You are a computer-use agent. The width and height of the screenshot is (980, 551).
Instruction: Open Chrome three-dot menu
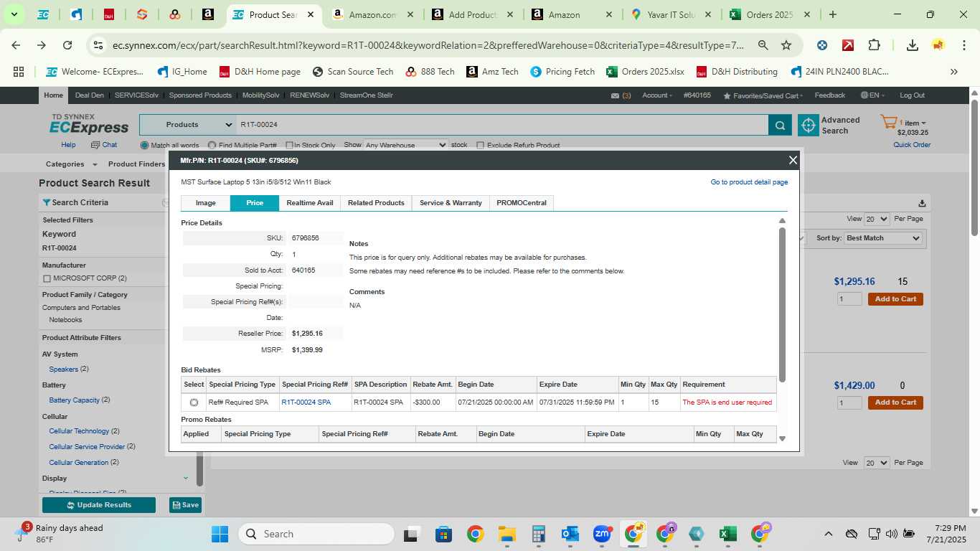point(963,45)
